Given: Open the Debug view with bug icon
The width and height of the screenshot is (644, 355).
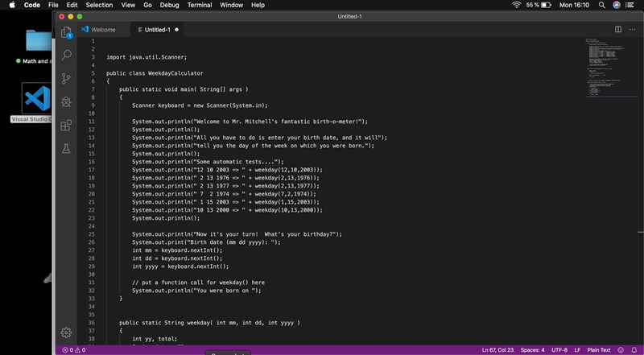Looking at the screenshot, I should [x=66, y=102].
